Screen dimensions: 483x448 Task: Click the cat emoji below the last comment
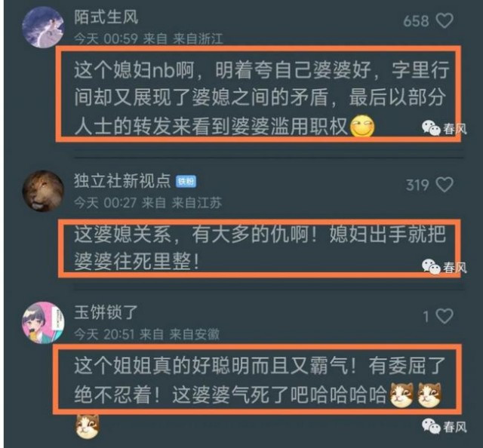click(88, 427)
